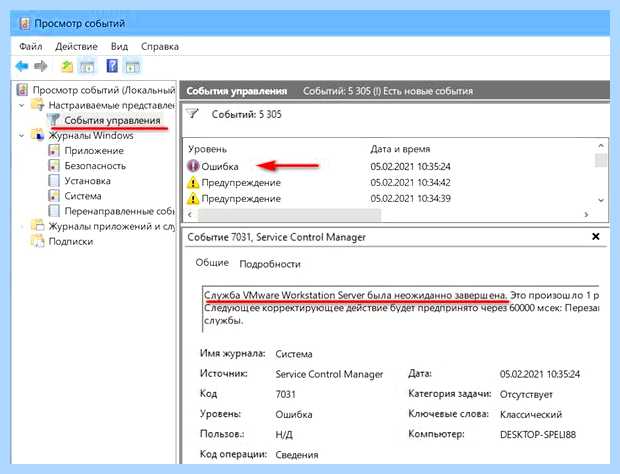This screenshot has height=474, width=620.
Task: Click the horizontal scrollbar left arrow
Action: (x=190, y=214)
